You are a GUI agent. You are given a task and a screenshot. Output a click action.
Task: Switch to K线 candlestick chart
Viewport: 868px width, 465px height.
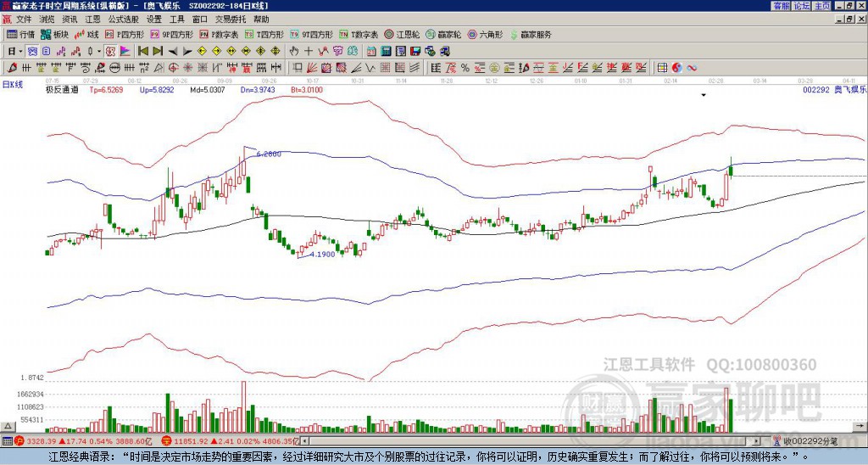tap(86, 34)
